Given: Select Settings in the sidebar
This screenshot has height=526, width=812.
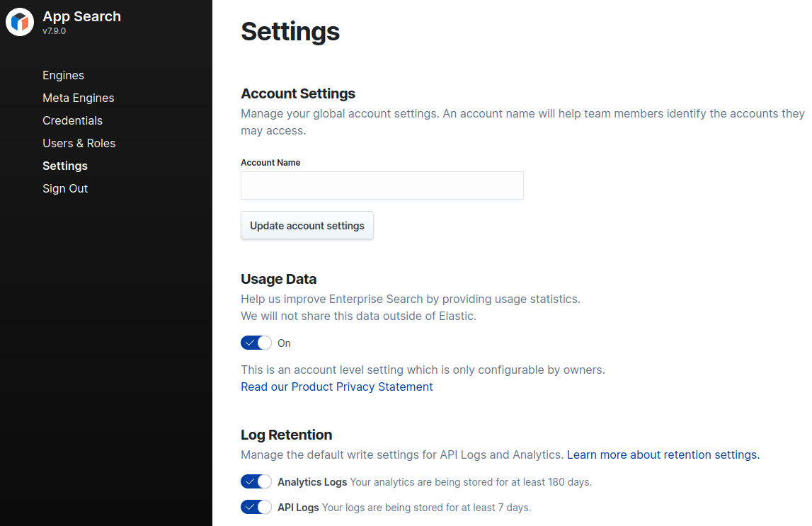Looking at the screenshot, I should point(64,166).
